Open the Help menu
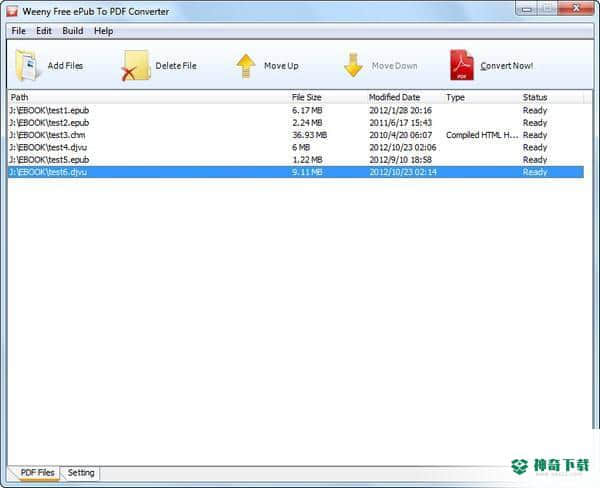This screenshot has width=600, height=488. pos(103,31)
